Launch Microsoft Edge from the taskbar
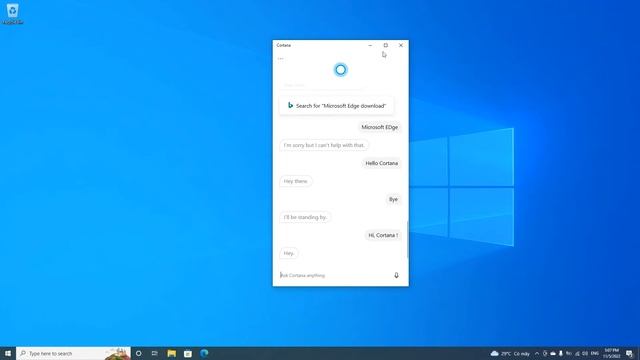 204,353
